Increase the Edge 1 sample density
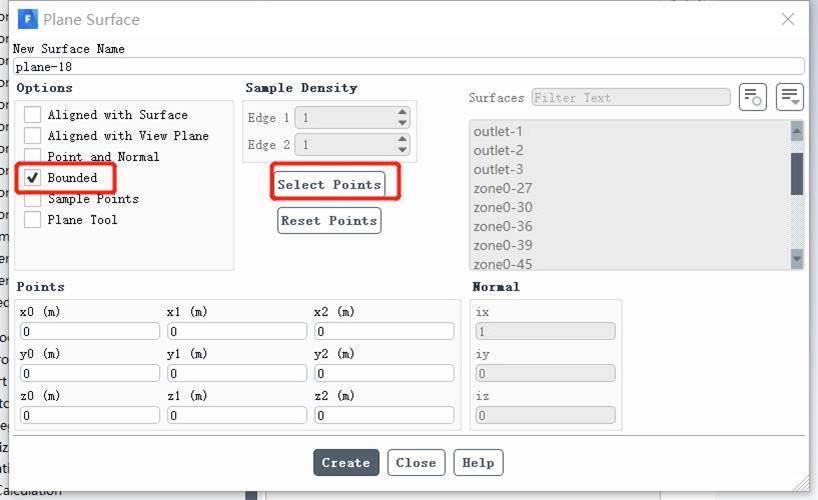This screenshot has height=500, width=818. [402, 112]
